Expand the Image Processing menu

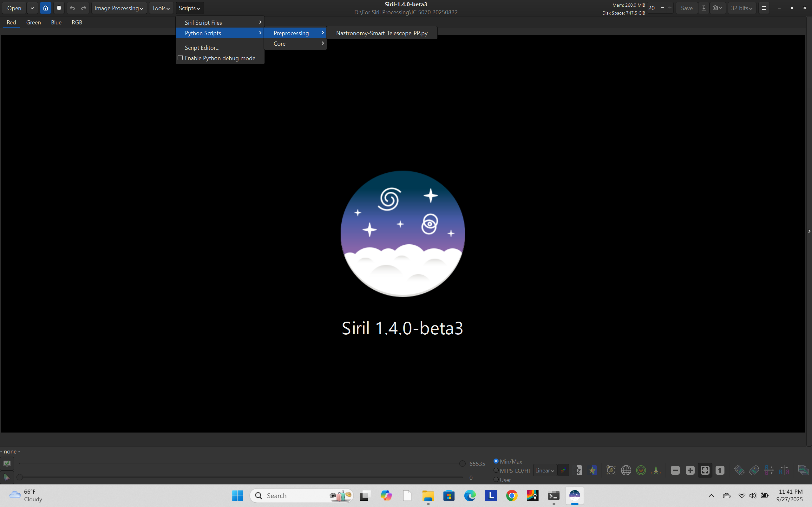point(118,8)
